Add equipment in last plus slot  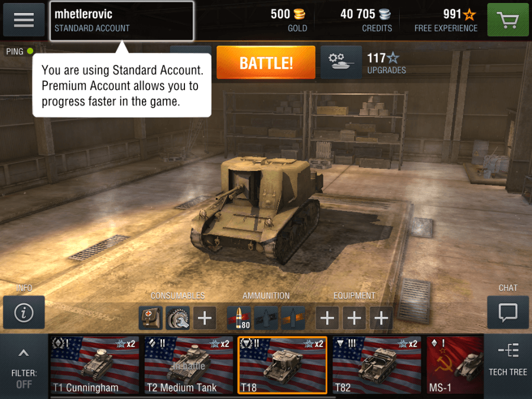pos(381,318)
